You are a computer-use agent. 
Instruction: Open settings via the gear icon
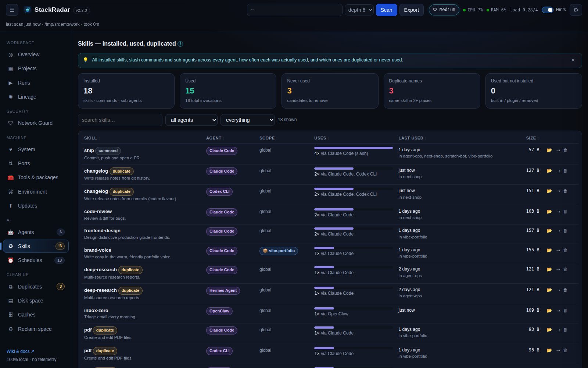pos(576,10)
